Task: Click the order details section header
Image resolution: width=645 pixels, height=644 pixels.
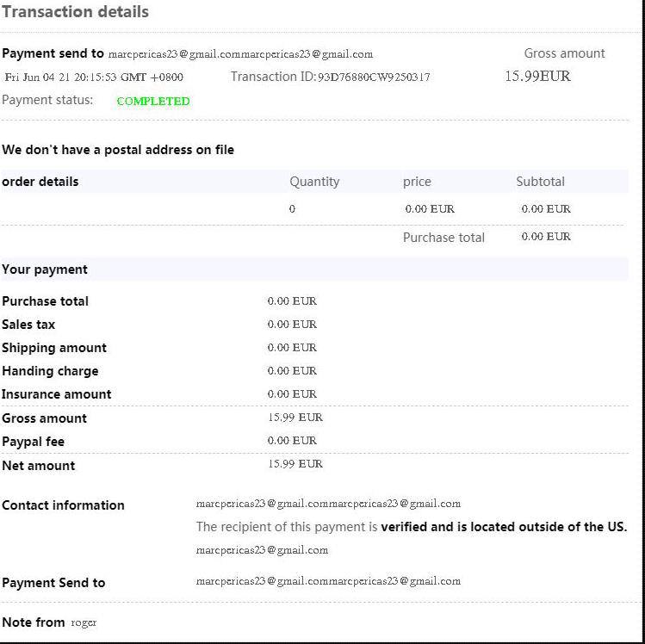Action: (40, 182)
